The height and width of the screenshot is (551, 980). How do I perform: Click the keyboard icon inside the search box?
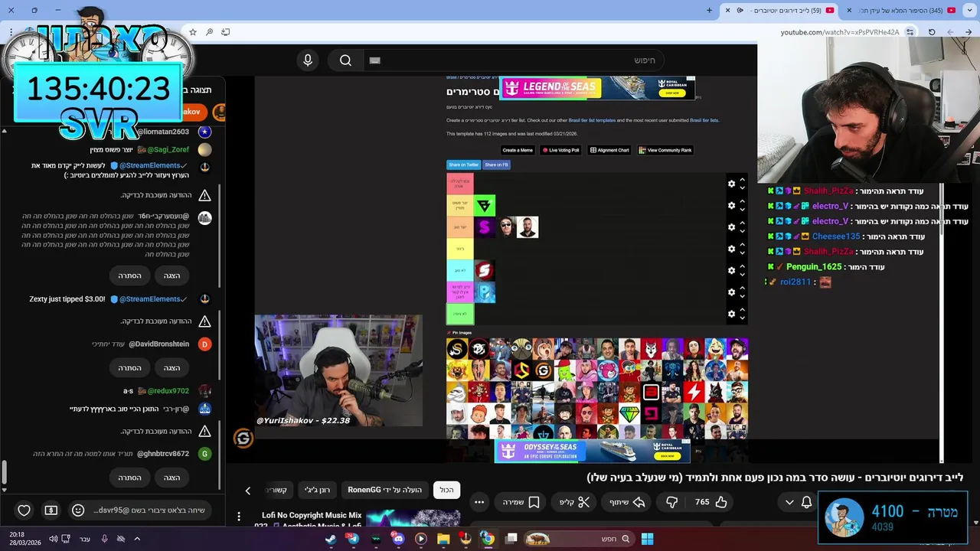tap(374, 60)
